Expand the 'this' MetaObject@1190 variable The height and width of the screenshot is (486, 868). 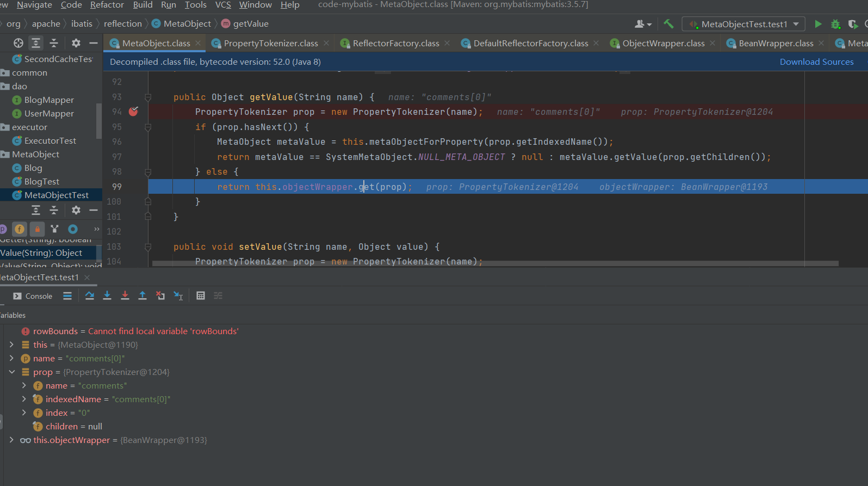(11, 344)
